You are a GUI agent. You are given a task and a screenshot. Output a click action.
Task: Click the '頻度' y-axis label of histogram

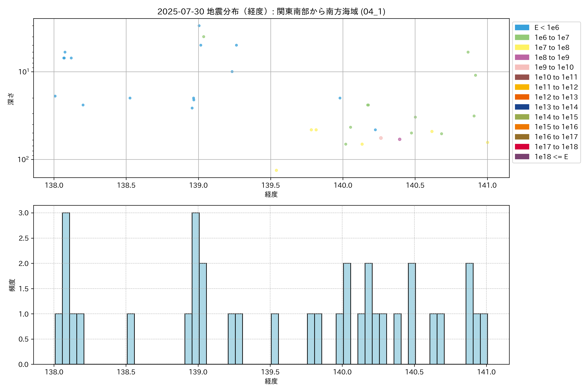(x=12, y=285)
